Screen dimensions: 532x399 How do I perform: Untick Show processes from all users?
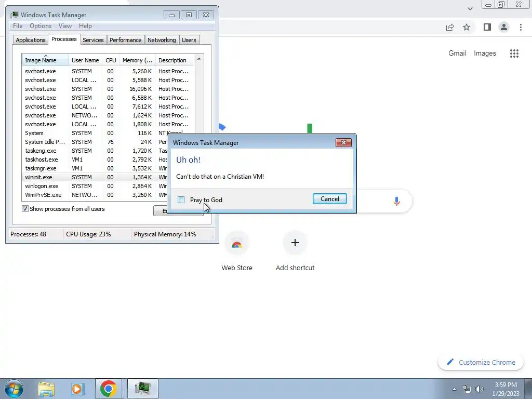point(25,209)
